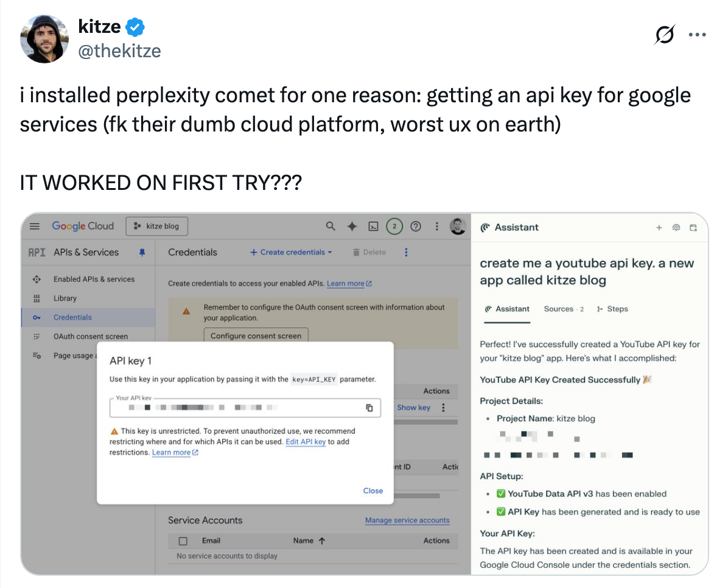Image resolution: width=728 pixels, height=588 pixels.
Task: Click the help question mark icon
Action: [416, 226]
